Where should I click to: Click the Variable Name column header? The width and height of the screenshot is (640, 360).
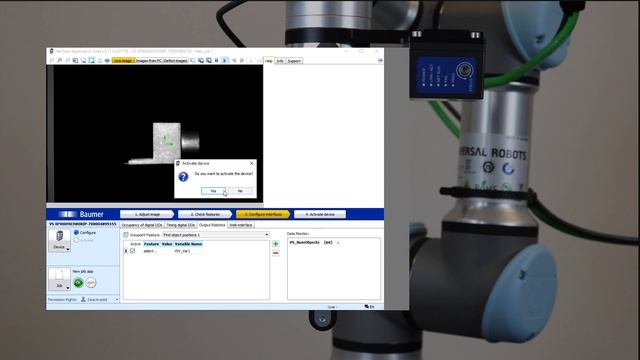[x=188, y=244]
